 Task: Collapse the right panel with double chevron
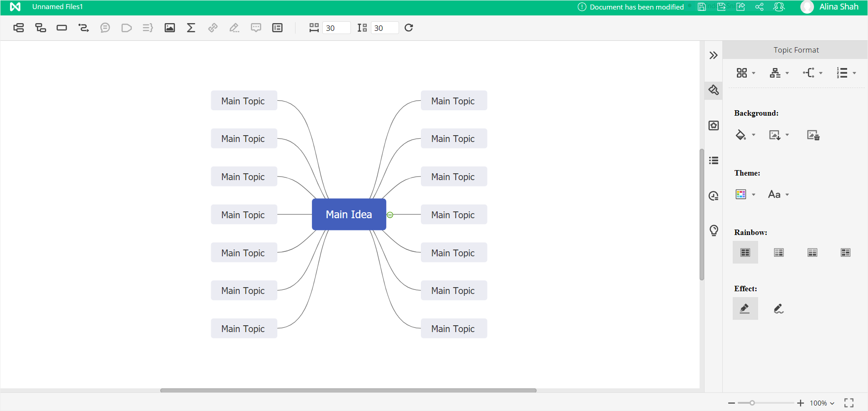coord(714,55)
